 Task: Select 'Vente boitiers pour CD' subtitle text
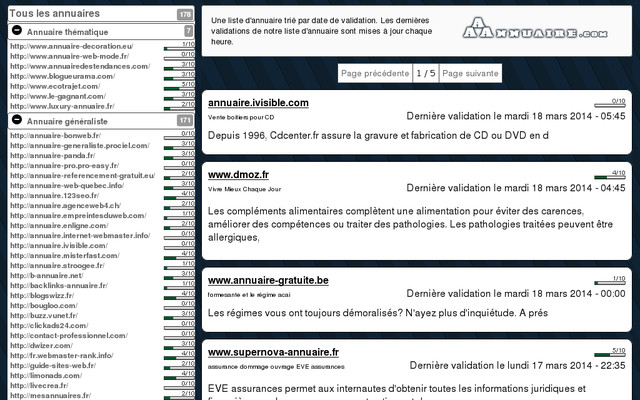click(x=241, y=118)
